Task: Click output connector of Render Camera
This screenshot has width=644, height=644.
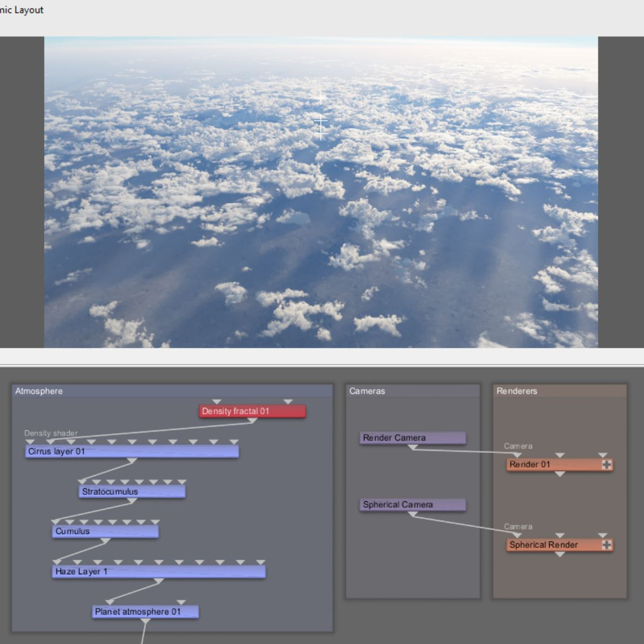Action: coord(413,448)
